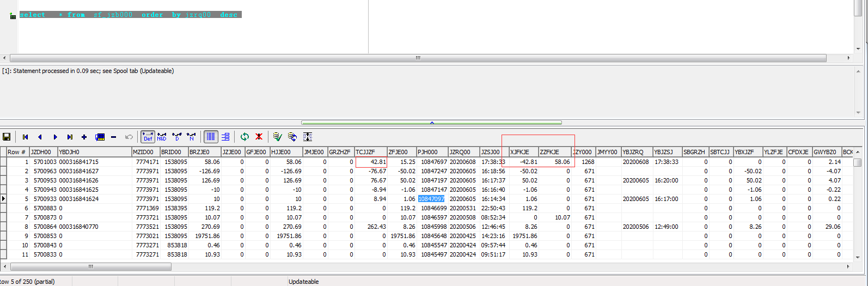The width and height of the screenshot is (868, 286).
Task: Switch to single record form view
Action: [225, 137]
